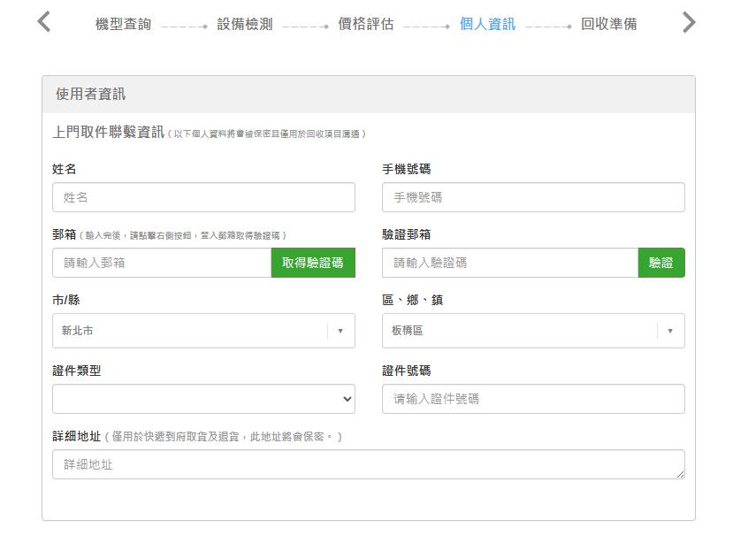Viewport: 756px width, 543px height.
Task: Grab the textarea resize handle of 詳細地址
Action: point(680,475)
